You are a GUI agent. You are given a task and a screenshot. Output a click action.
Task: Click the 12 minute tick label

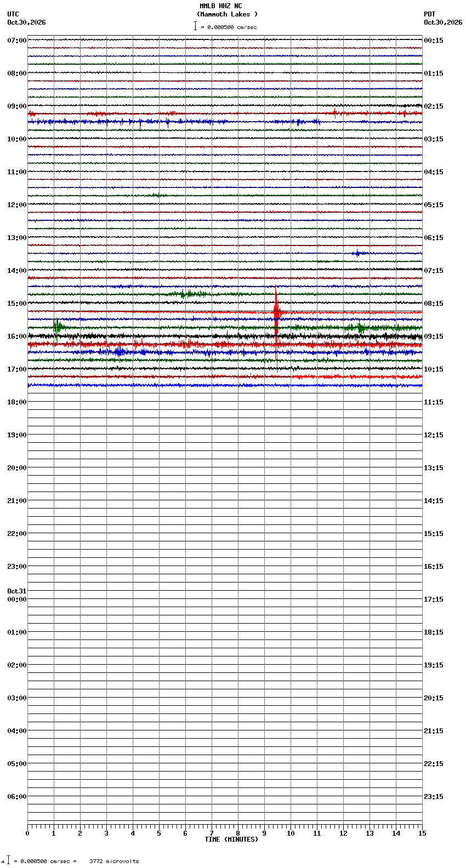(343, 833)
